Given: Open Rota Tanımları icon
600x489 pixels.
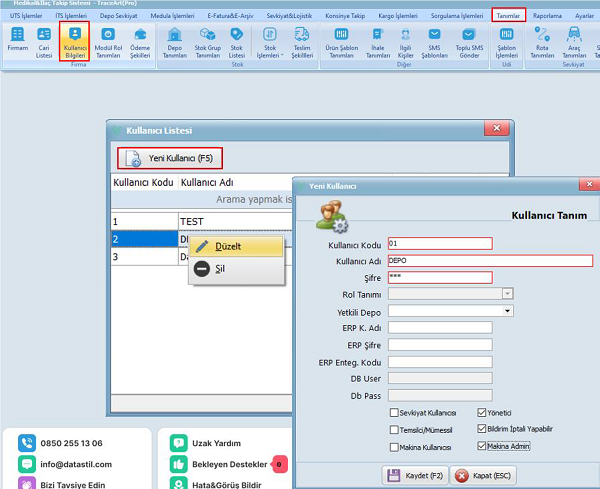Looking at the screenshot, I should pos(543,40).
